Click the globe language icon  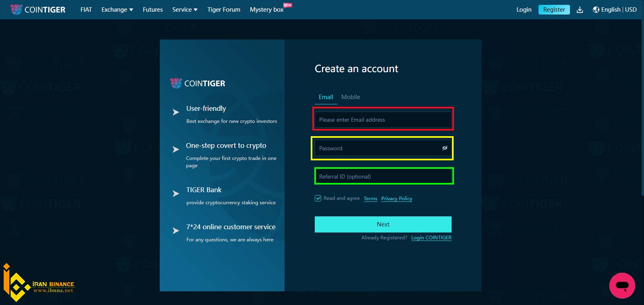[596, 10]
